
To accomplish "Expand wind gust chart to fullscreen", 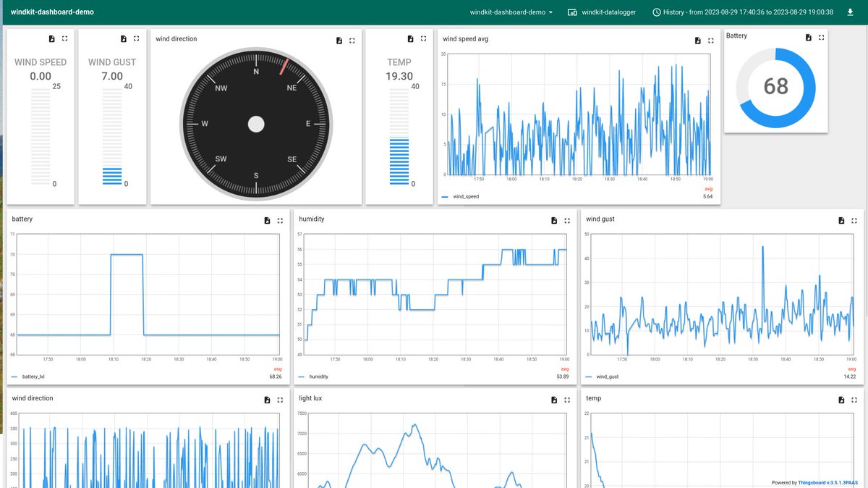I will [x=854, y=220].
